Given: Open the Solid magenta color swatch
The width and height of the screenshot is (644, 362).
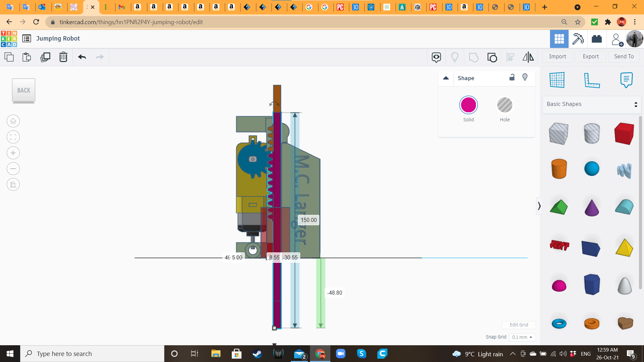Looking at the screenshot, I should [x=468, y=105].
